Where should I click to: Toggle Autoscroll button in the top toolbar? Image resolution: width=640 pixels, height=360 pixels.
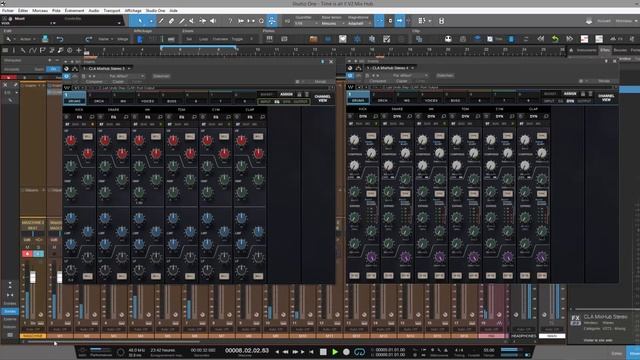400,21
